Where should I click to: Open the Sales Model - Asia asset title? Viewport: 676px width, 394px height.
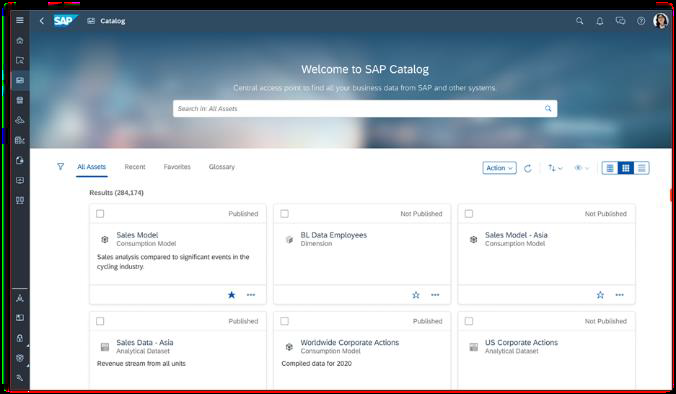click(516, 235)
